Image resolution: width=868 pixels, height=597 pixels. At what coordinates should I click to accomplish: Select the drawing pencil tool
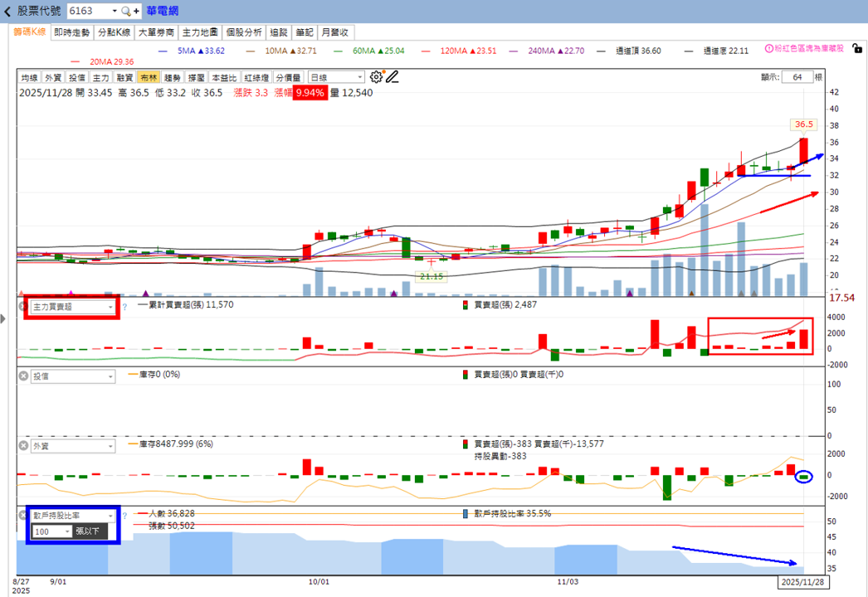point(393,77)
